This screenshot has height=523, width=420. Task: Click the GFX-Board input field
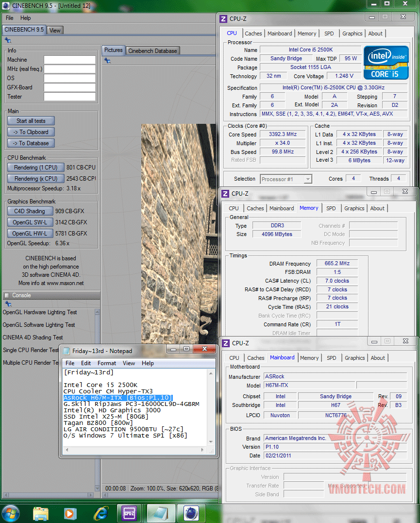click(x=70, y=87)
